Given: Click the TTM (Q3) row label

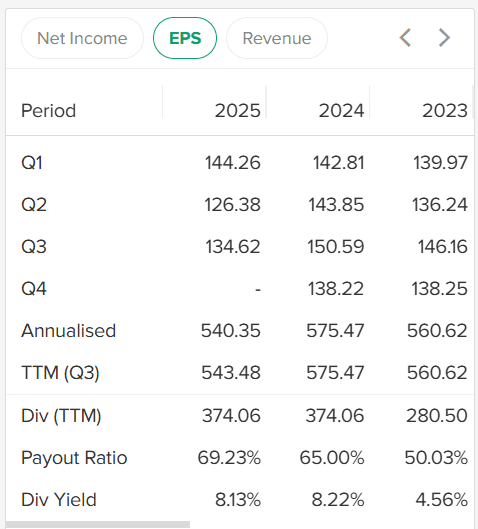Looking at the screenshot, I should pyautogui.click(x=60, y=373).
